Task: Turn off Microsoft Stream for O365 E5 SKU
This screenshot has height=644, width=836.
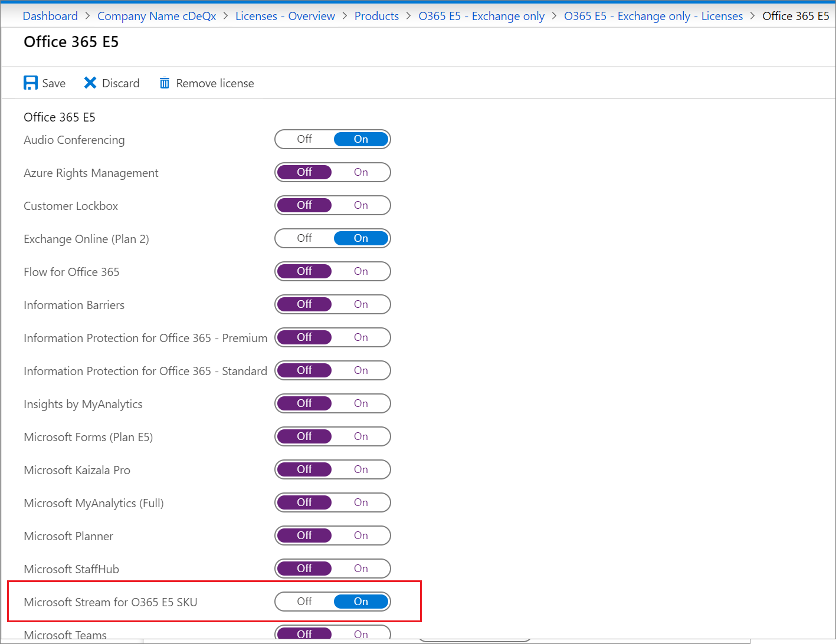Action: pyautogui.click(x=304, y=602)
